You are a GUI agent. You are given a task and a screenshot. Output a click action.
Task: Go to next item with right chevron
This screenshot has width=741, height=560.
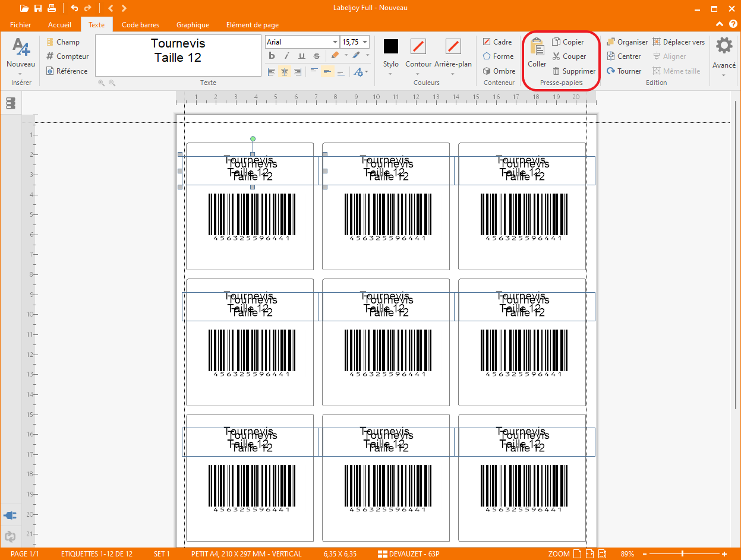124,8
